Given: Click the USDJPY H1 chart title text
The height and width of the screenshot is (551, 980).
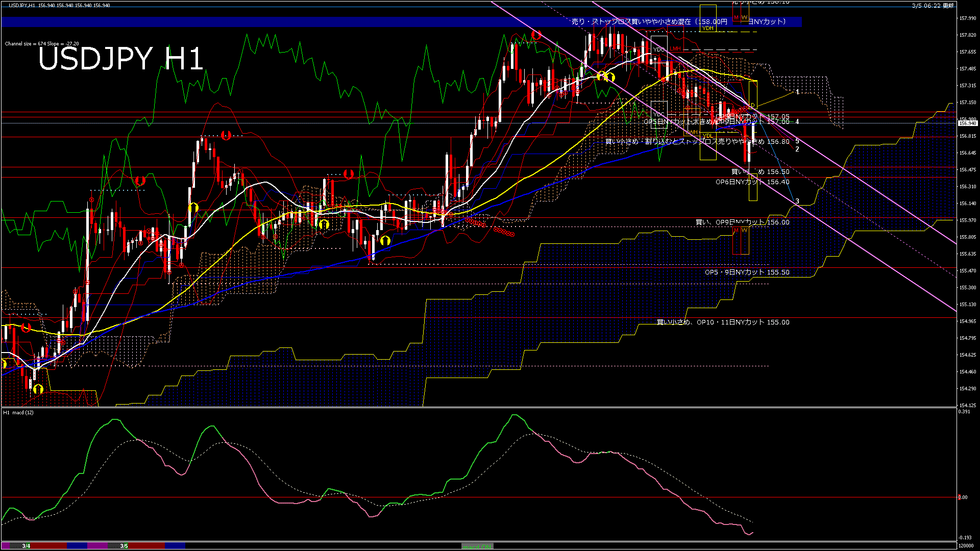Looking at the screenshot, I should coord(120,59).
